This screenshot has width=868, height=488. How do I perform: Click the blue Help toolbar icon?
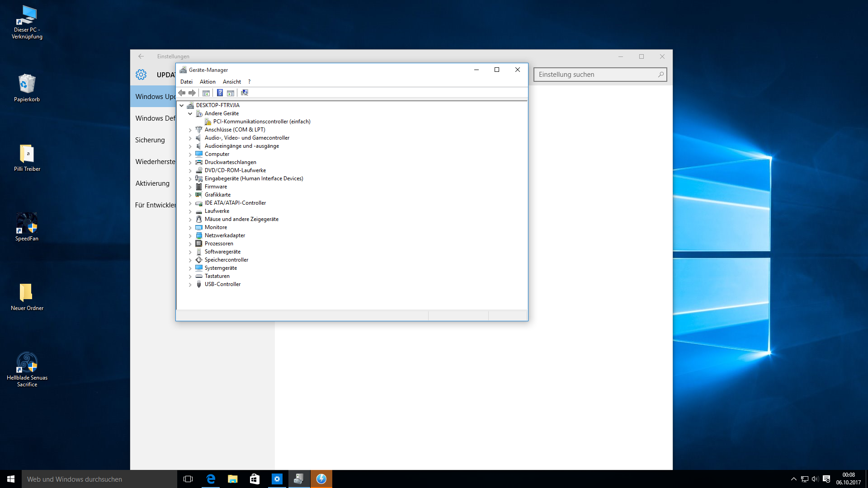tap(220, 93)
